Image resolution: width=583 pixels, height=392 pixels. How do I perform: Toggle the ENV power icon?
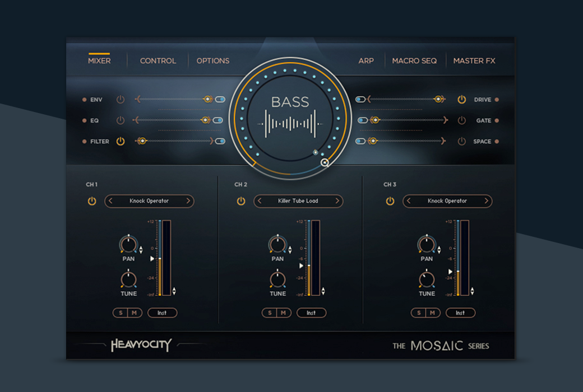[121, 99]
